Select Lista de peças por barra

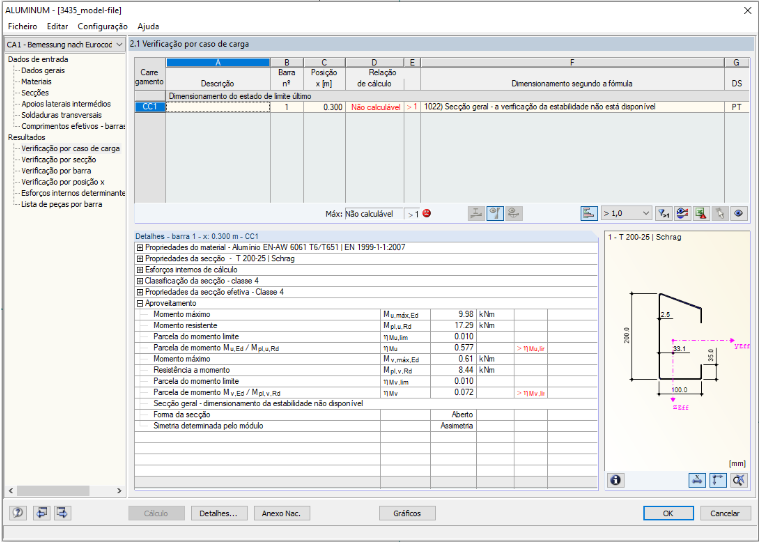(x=62, y=204)
